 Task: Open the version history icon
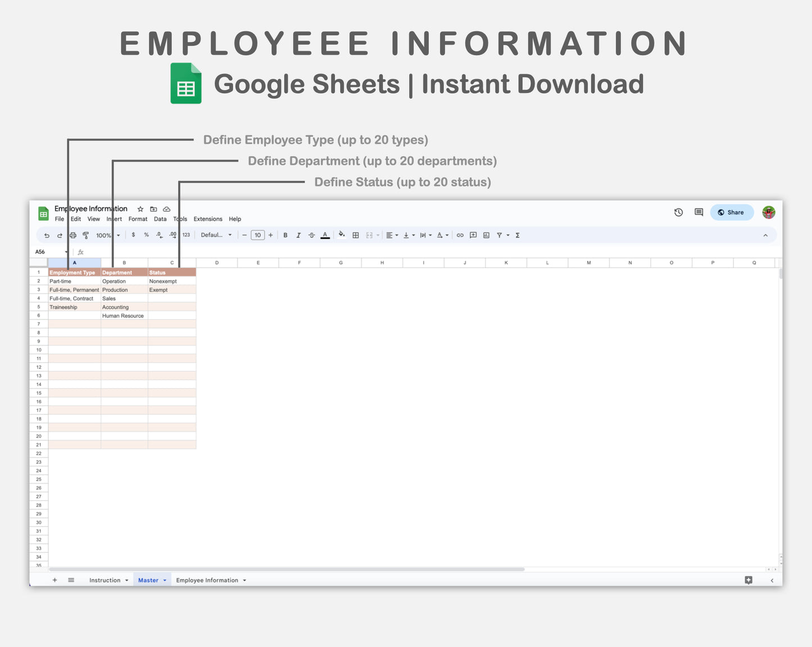[x=678, y=212]
